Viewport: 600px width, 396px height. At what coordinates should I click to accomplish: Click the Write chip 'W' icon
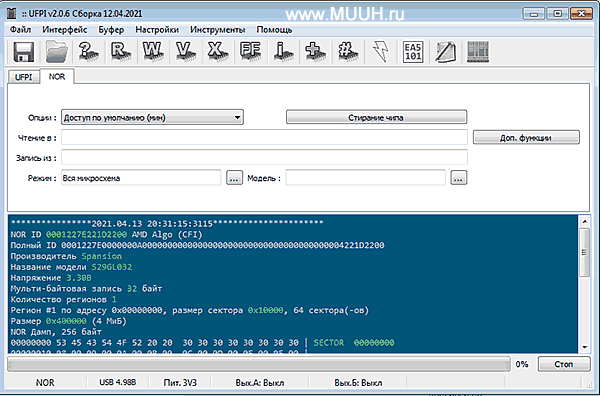click(153, 52)
